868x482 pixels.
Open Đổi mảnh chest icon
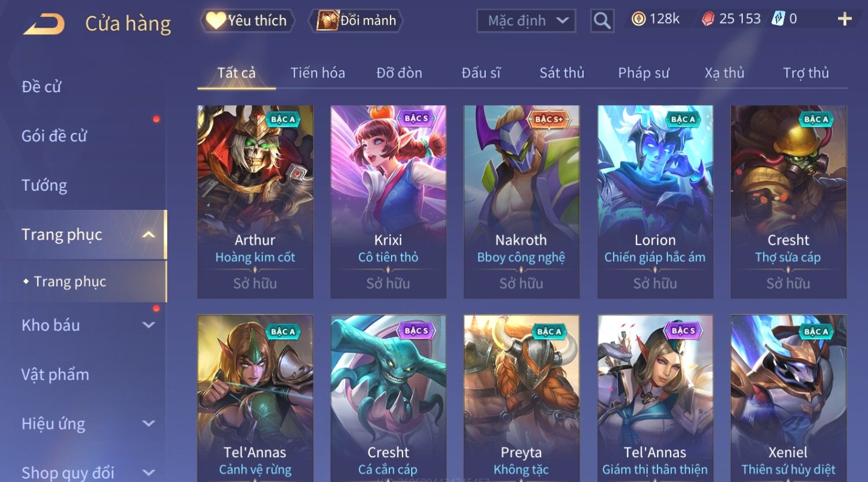(x=327, y=21)
